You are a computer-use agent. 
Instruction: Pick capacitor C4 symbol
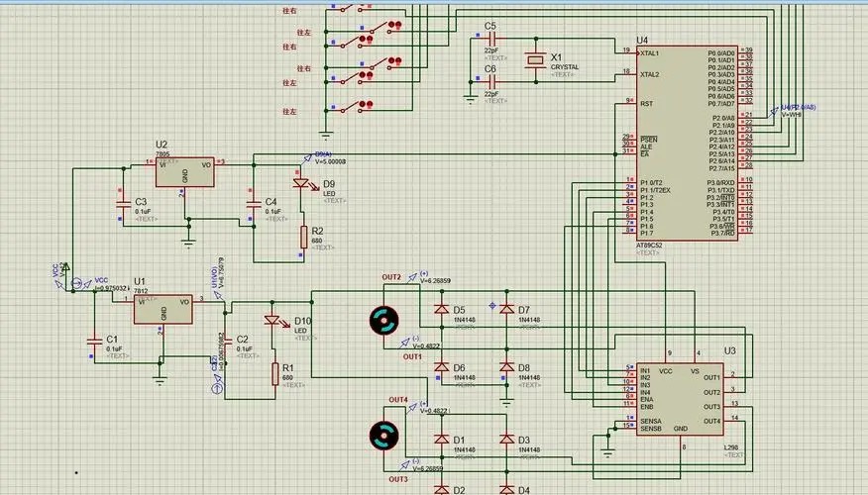click(x=254, y=204)
